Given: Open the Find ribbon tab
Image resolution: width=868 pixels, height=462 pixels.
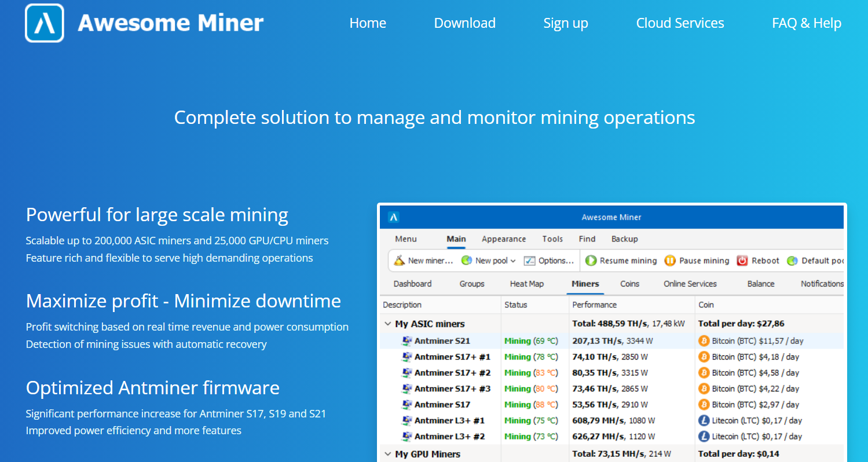Looking at the screenshot, I should tap(587, 239).
